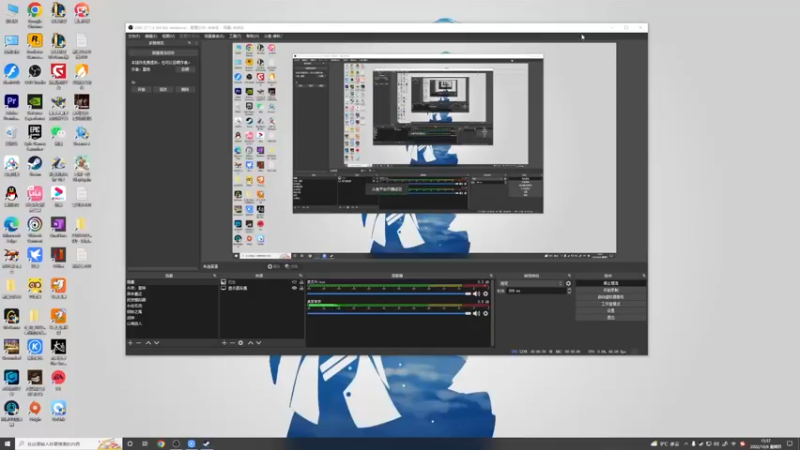The height and width of the screenshot is (450, 800).
Task: Open the File menu in OBS
Action: click(x=134, y=36)
